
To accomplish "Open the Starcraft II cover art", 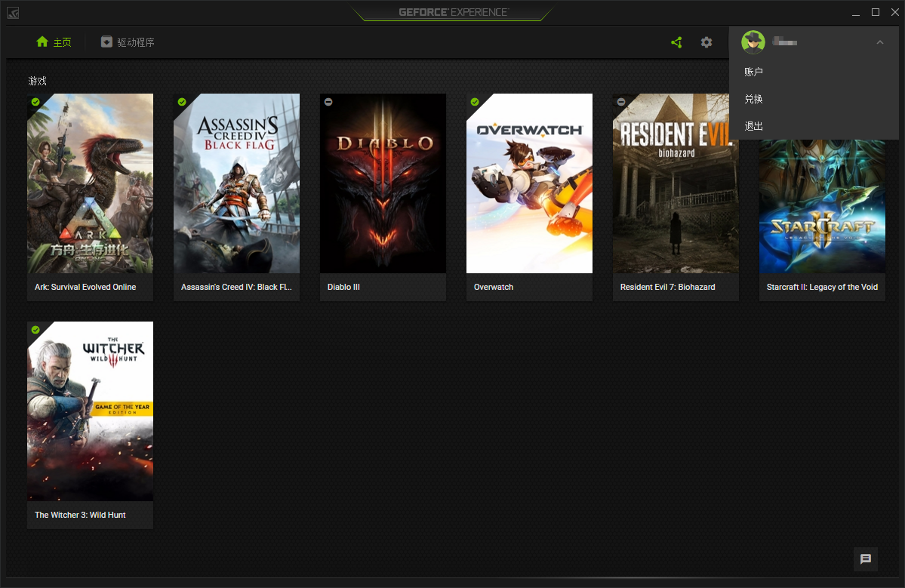I will coord(822,207).
